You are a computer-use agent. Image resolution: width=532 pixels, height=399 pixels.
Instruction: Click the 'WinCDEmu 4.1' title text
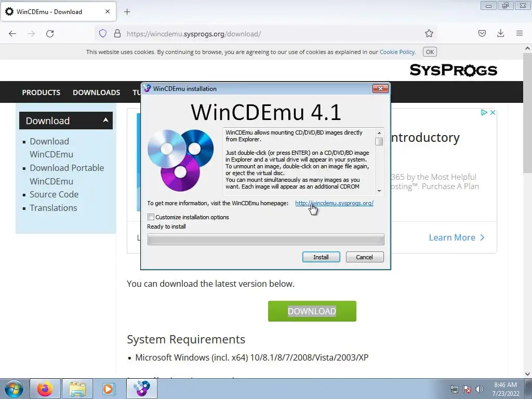tap(266, 112)
